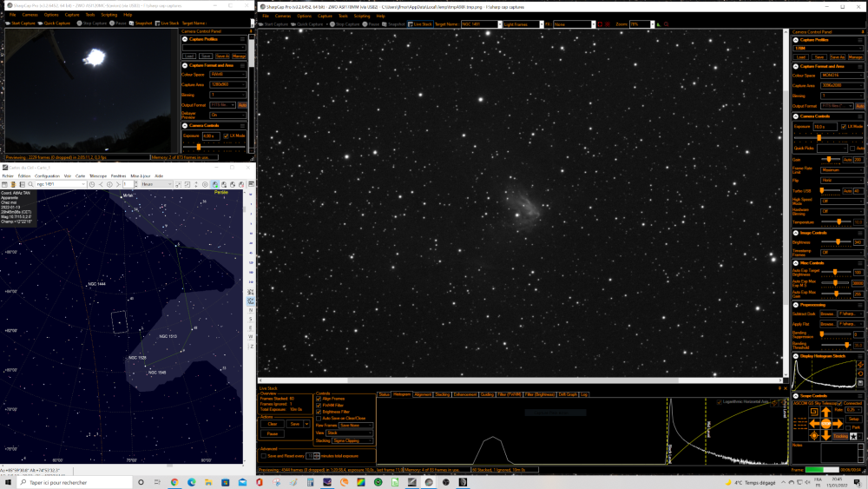The image size is (868, 489).
Task: Open the Colour Space MONO16 dropdown
Action: (x=842, y=76)
